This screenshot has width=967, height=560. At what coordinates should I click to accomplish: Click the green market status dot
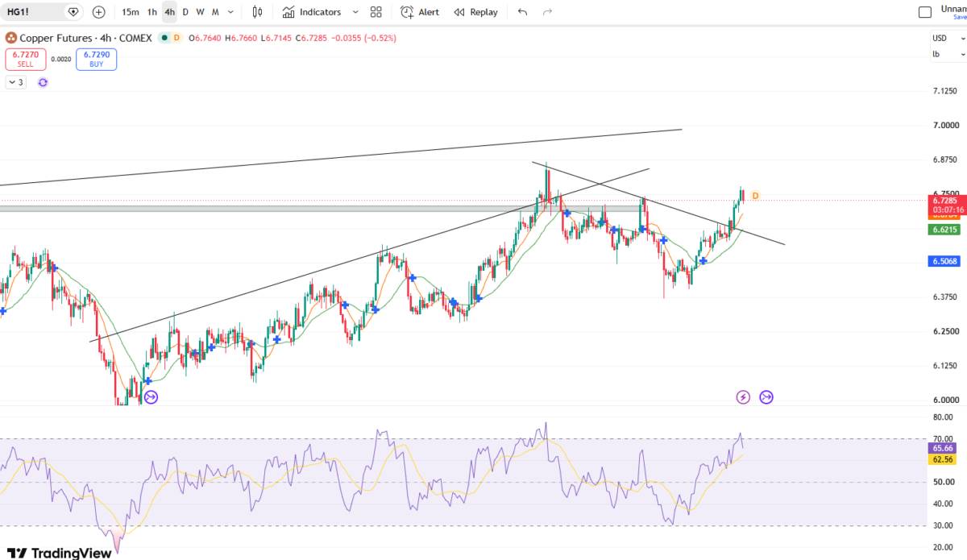[164, 38]
